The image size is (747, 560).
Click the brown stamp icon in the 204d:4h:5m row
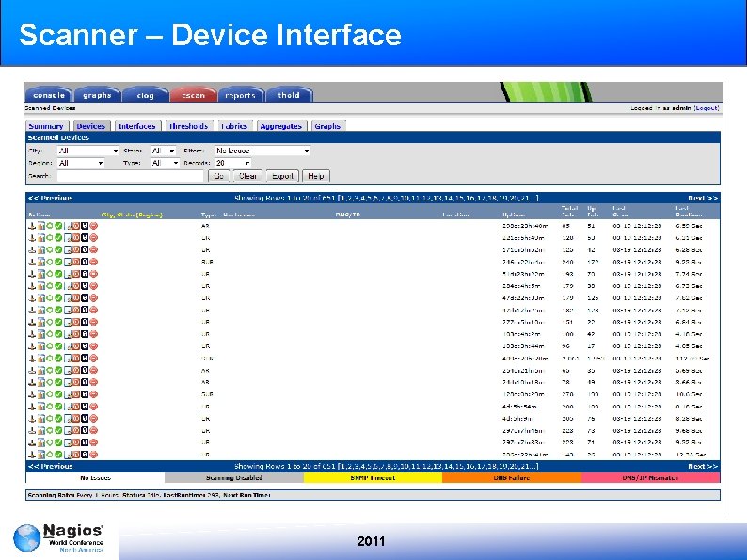coord(32,286)
